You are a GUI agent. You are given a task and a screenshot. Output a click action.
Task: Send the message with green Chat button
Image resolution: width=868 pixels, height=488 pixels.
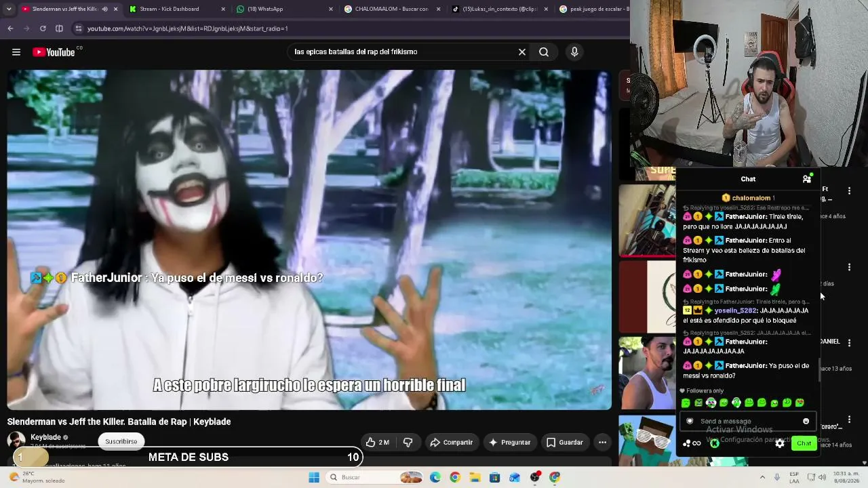[x=804, y=443]
